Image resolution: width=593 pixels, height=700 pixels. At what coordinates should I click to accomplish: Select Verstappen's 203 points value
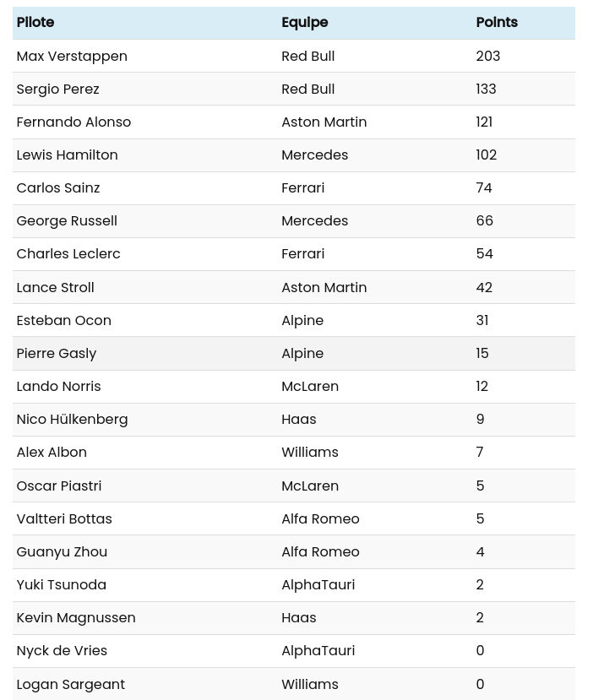point(488,56)
